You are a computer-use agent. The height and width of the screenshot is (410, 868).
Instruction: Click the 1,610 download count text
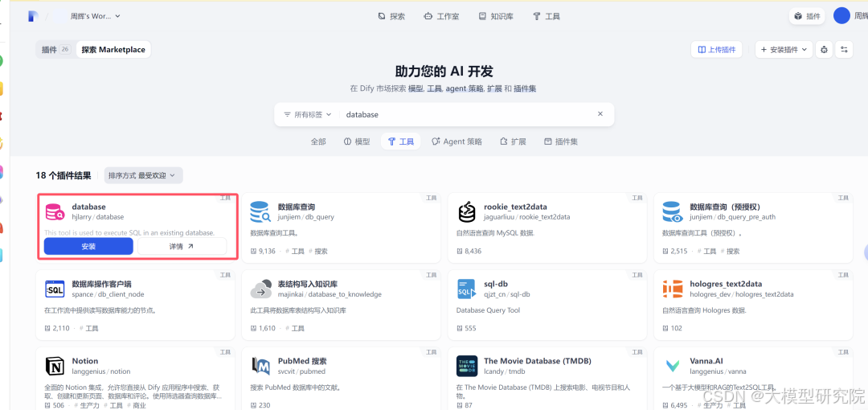tap(267, 329)
